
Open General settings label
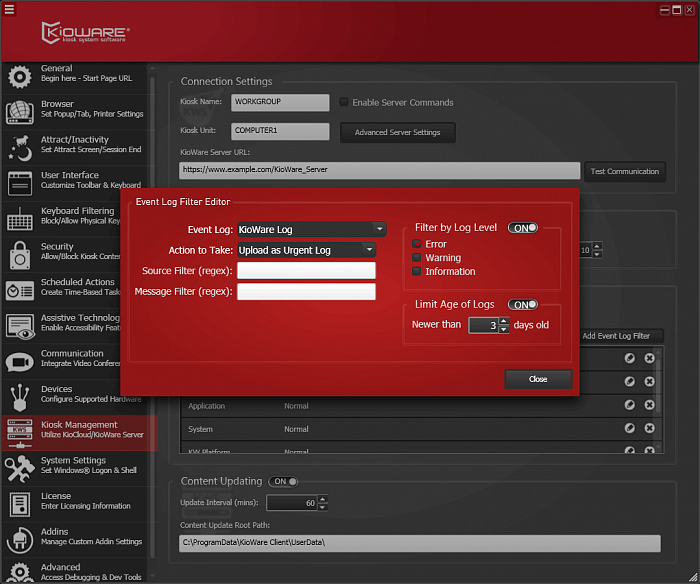coord(56,68)
